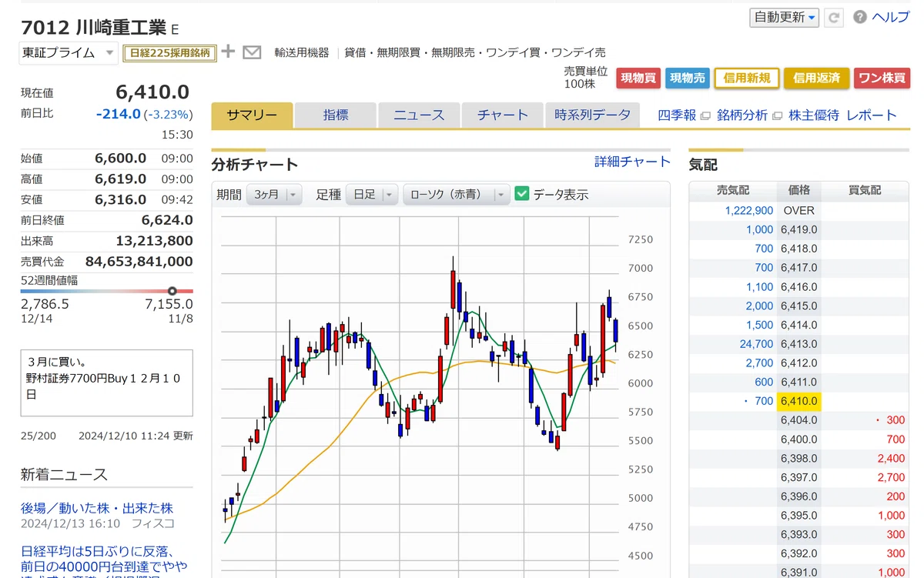Screen dimensions: 924x578
Task: Click the 信用返済 button
Action: pos(816,79)
